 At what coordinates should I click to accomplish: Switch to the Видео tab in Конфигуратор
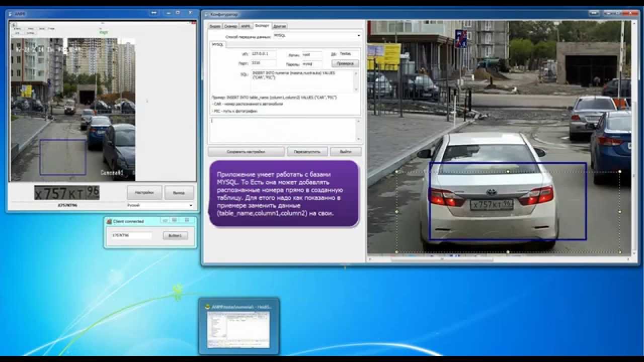click(215, 26)
